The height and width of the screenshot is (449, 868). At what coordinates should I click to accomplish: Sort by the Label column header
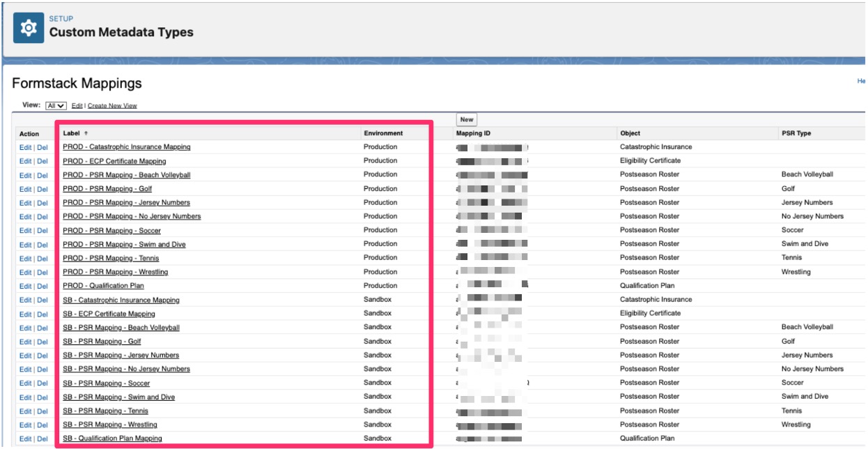click(x=73, y=133)
